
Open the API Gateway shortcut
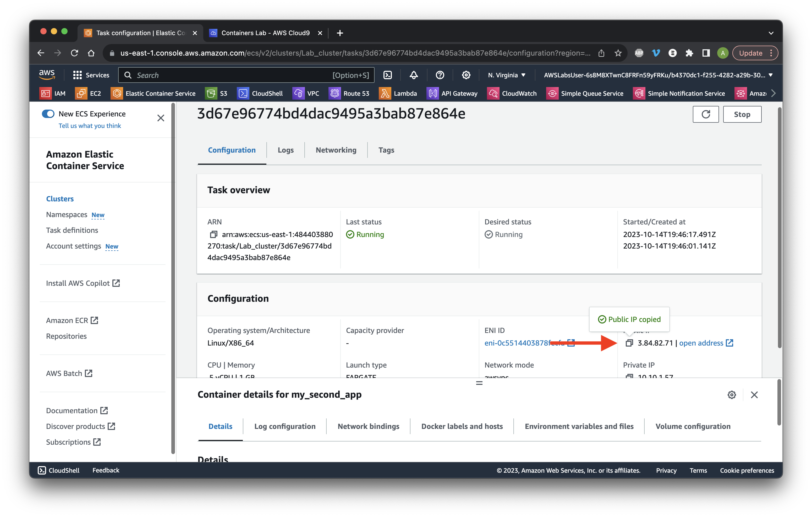[x=452, y=94]
